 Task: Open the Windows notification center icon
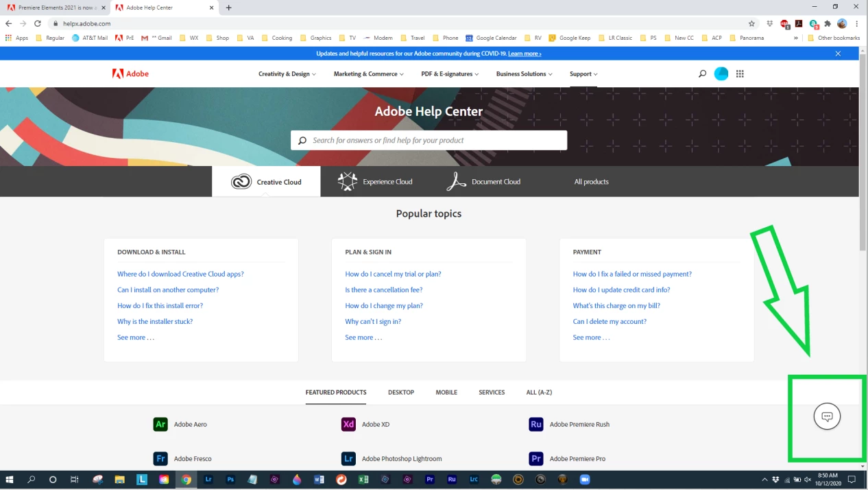click(x=852, y=480)
